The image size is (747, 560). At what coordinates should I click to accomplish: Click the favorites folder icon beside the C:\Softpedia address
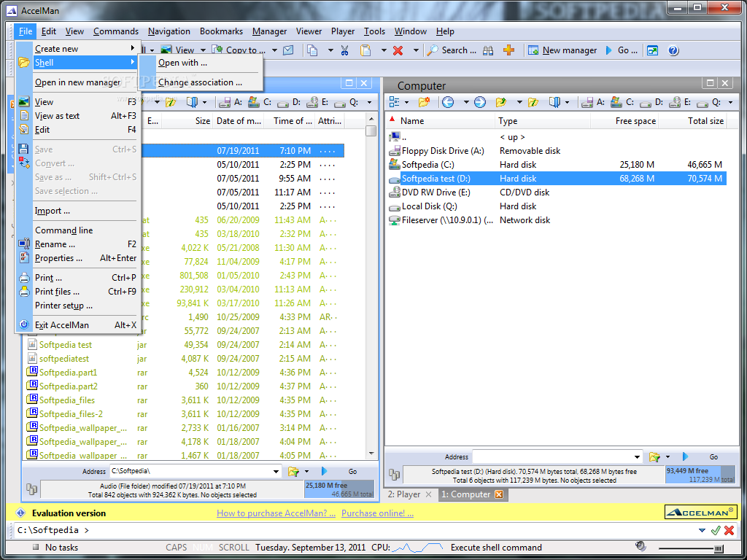293,472
